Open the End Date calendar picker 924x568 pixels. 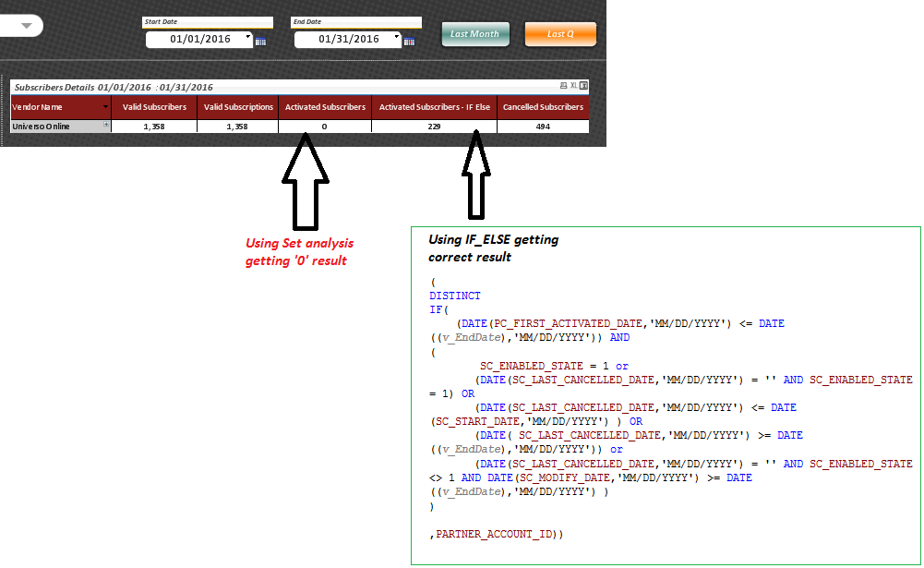409,42
